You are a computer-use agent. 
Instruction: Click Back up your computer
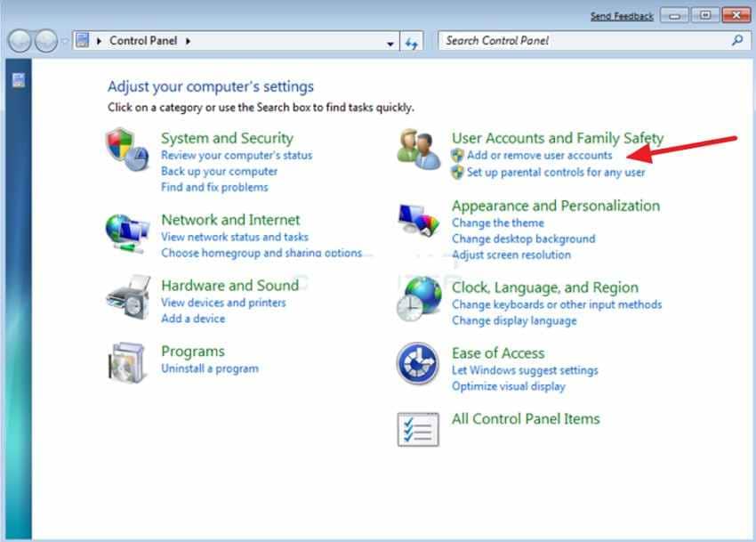220,172
